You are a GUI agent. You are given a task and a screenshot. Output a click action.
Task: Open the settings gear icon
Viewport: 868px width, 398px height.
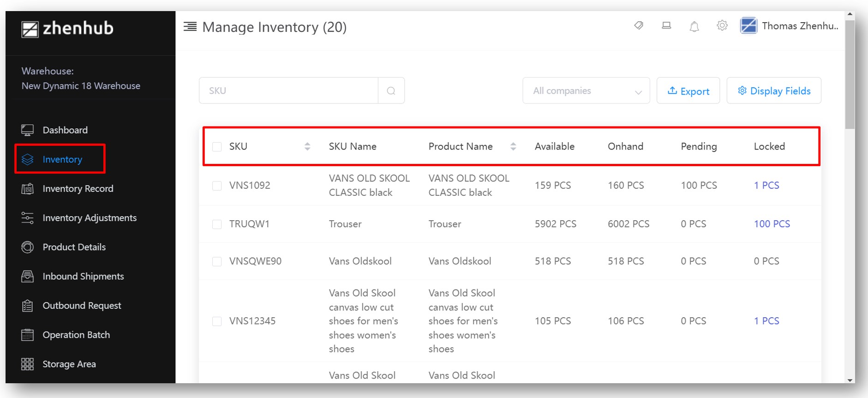(x=722, y=26)
